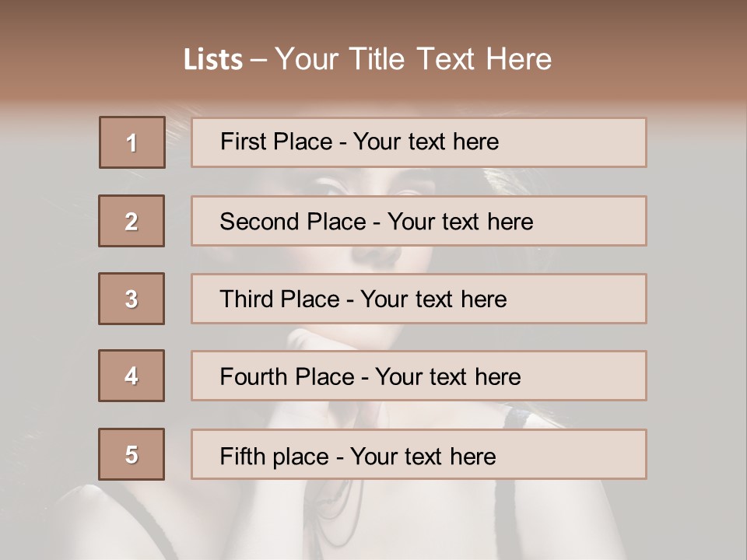Click the number 2 square

(x=132, y=221)
